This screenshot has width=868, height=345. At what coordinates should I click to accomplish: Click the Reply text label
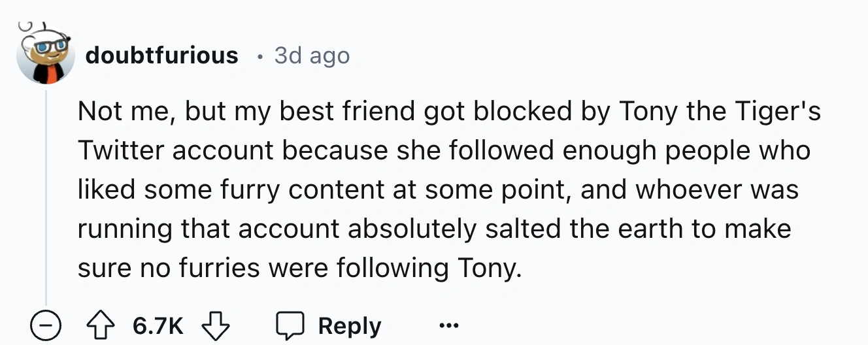coord(350,325)
